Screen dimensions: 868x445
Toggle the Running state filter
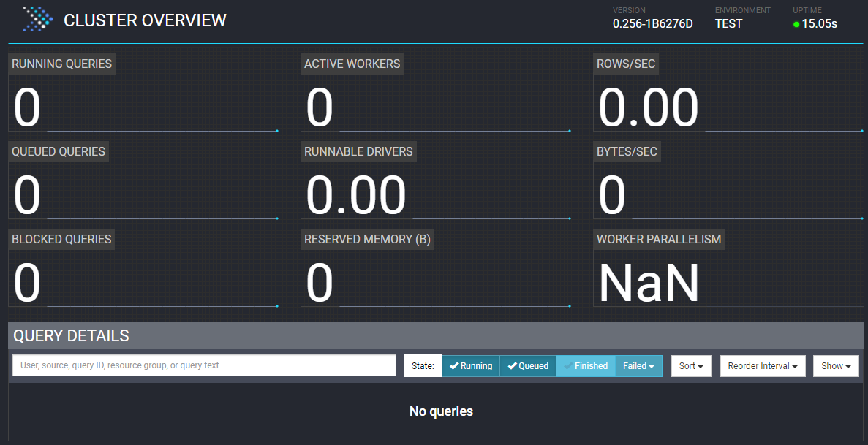pos(470,366)
